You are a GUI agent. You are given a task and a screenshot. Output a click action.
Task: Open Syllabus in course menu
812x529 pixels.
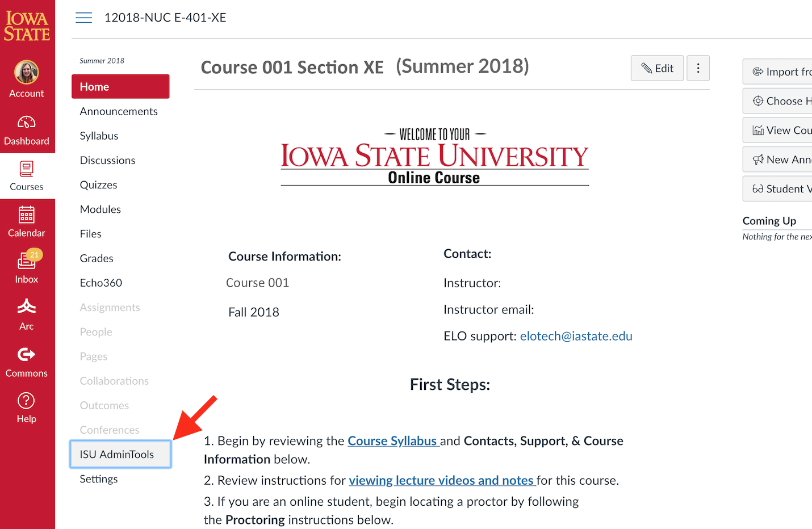99,136
